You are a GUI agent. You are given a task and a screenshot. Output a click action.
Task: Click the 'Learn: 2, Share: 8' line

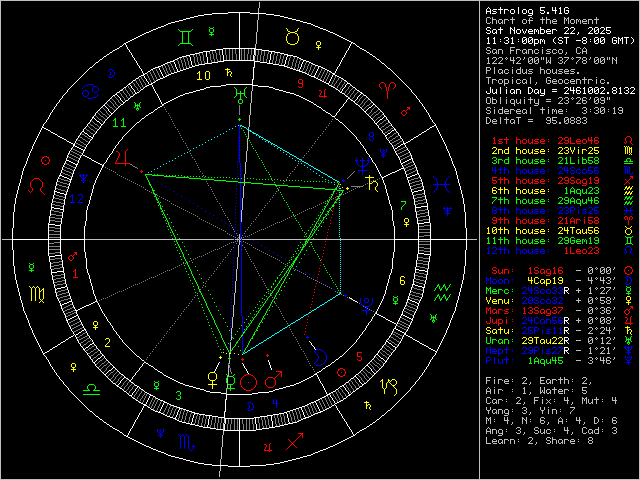point(539,441)
